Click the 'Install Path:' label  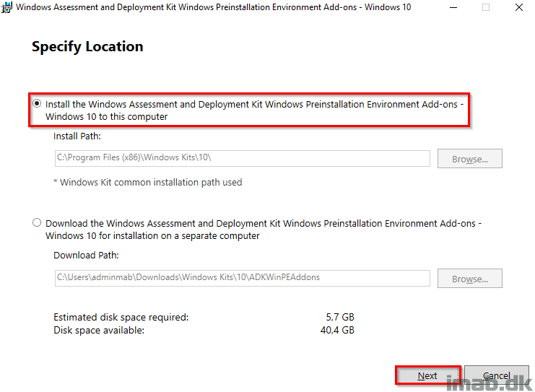pyautogui.click(x=77, y=136)
